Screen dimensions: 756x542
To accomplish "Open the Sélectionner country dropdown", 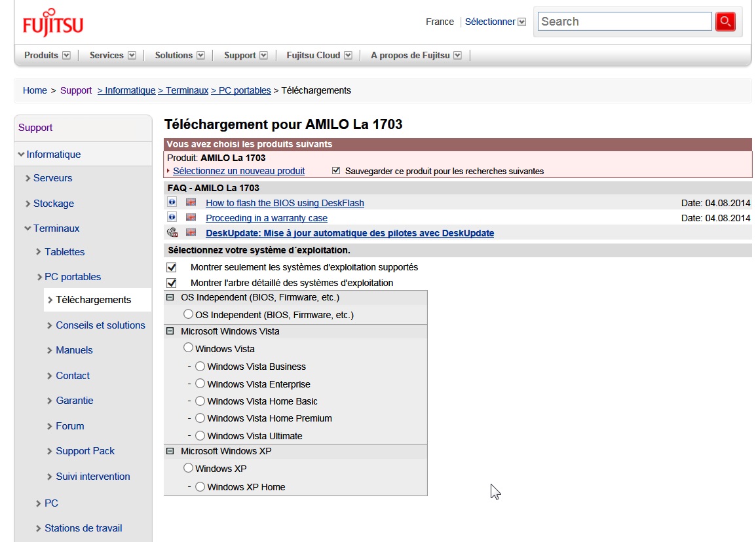I will 521,22.
